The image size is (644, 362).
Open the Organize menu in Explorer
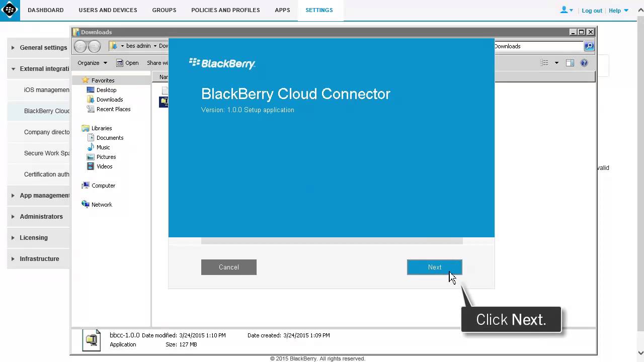tap(92, 63)
